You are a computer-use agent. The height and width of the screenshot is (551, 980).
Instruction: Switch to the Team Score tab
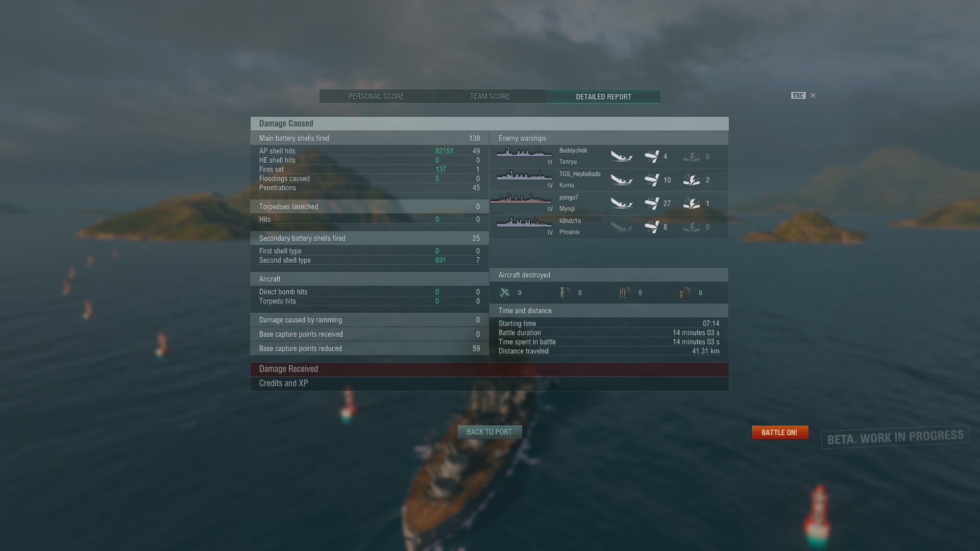490,96
